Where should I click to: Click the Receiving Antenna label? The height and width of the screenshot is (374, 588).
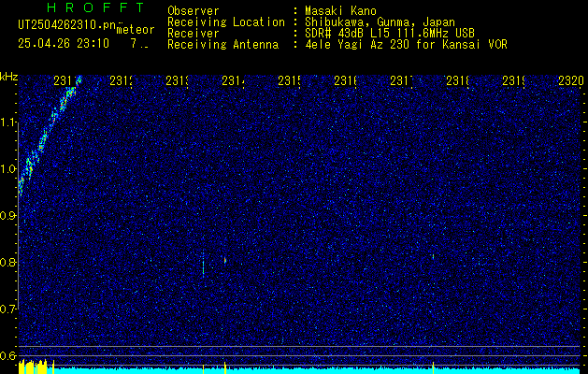click(222, 45)
